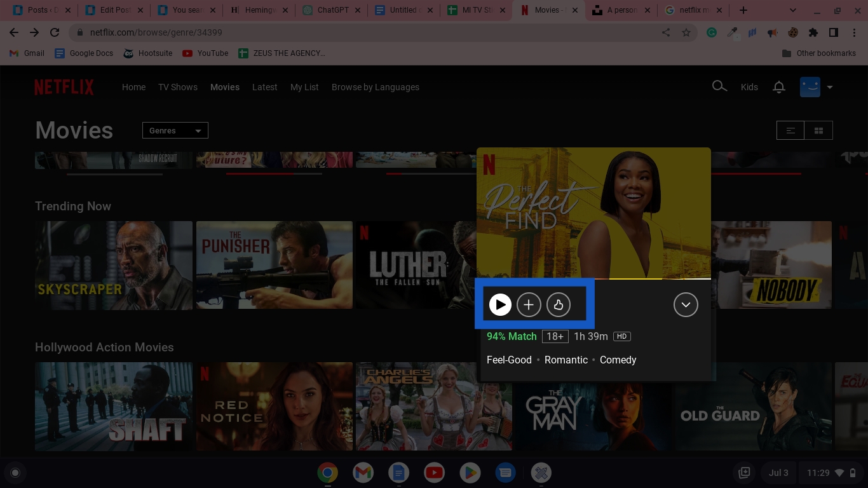Open the profile avatar menu

tap(810, 87)
